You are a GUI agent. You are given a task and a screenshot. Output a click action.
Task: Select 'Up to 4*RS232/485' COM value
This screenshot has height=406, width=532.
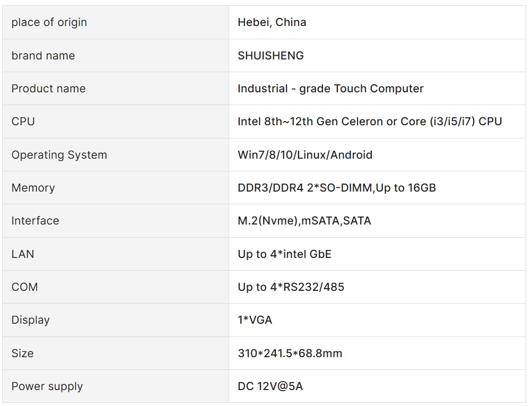coord(291,287)
